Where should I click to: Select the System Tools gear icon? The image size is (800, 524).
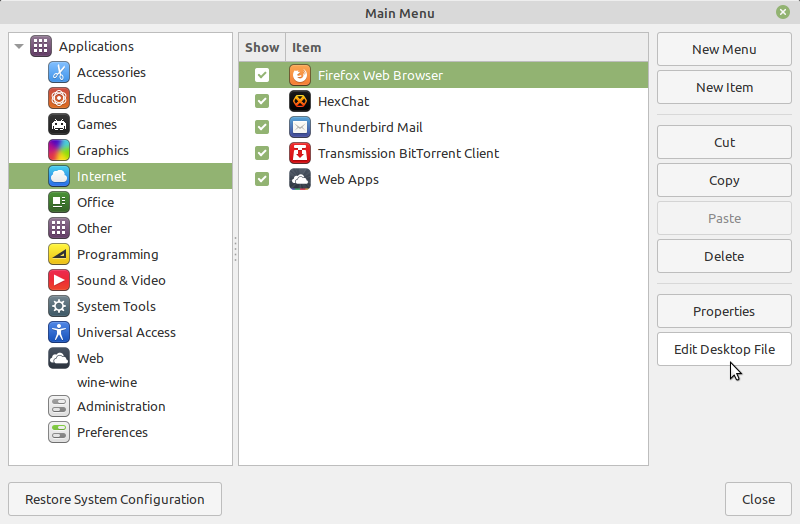click(x=59, y=307)
